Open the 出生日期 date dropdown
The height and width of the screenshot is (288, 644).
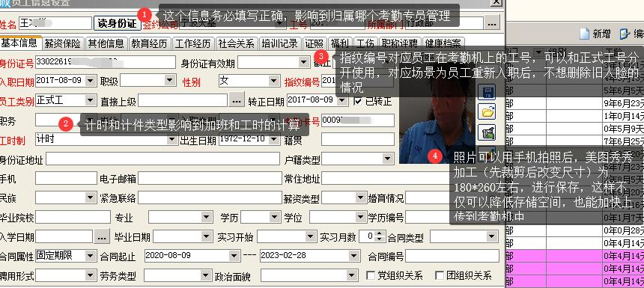pos(274,139)
